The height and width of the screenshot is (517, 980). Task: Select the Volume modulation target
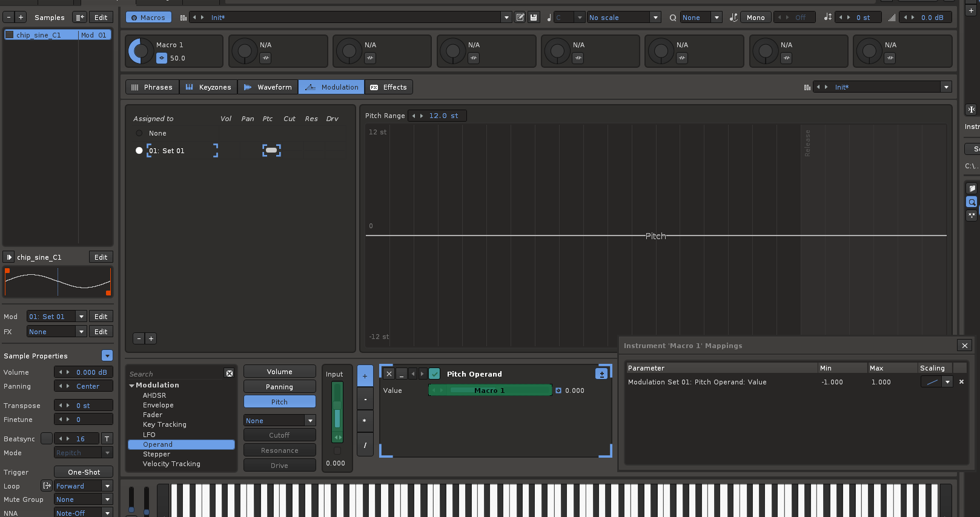tap(280, 372)
